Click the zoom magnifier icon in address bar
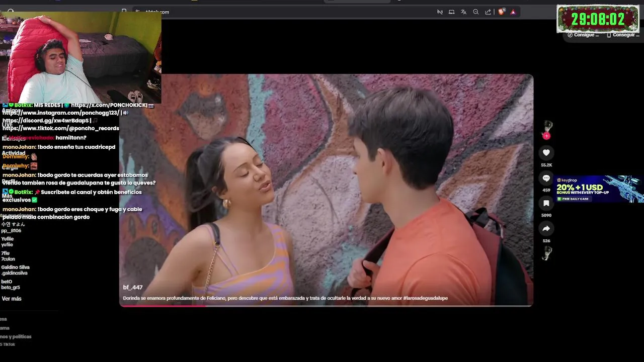Screen dimensions: 644x362 pos(476,12)
